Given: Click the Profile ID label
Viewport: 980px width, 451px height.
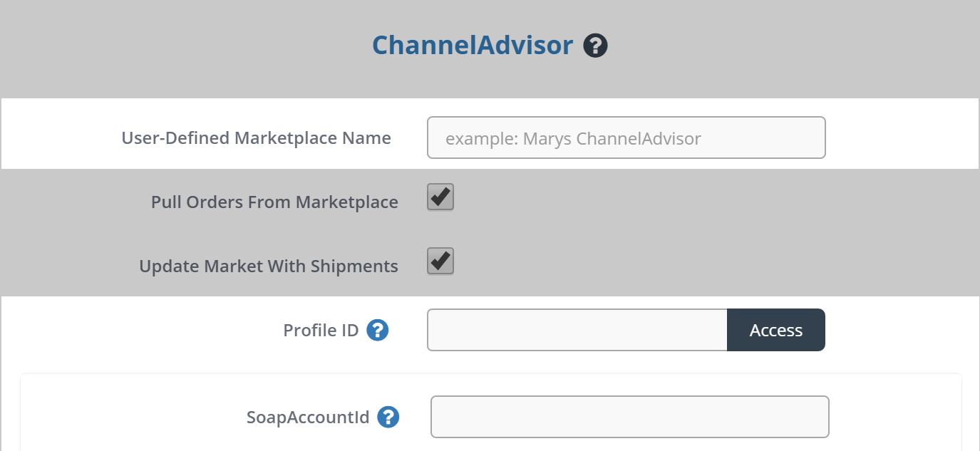Looking at the screenshot, I should [x=321, y=331].
